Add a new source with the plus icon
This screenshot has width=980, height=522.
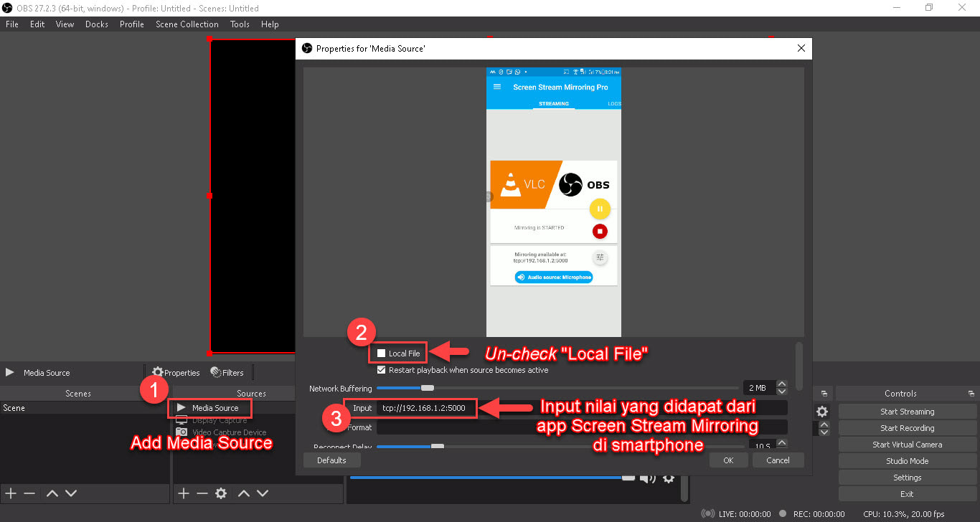pos(184,493)
